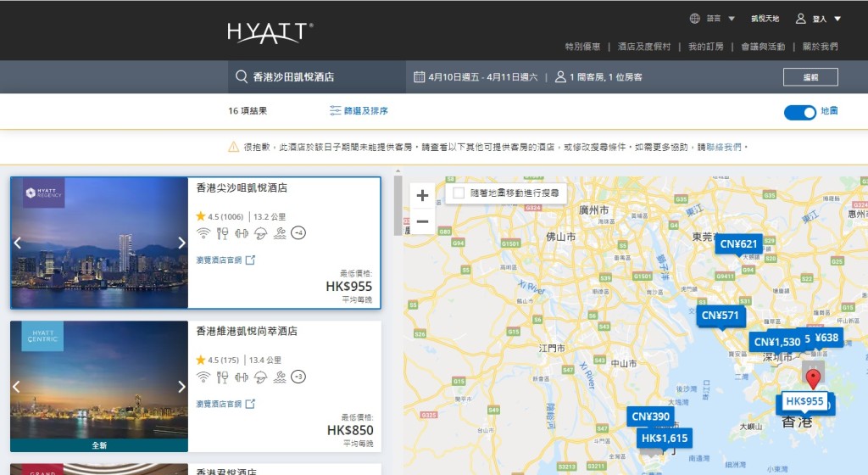Click the red location pin on map
868x475 pixels.
pyautogui.click(x=813, y=379)
